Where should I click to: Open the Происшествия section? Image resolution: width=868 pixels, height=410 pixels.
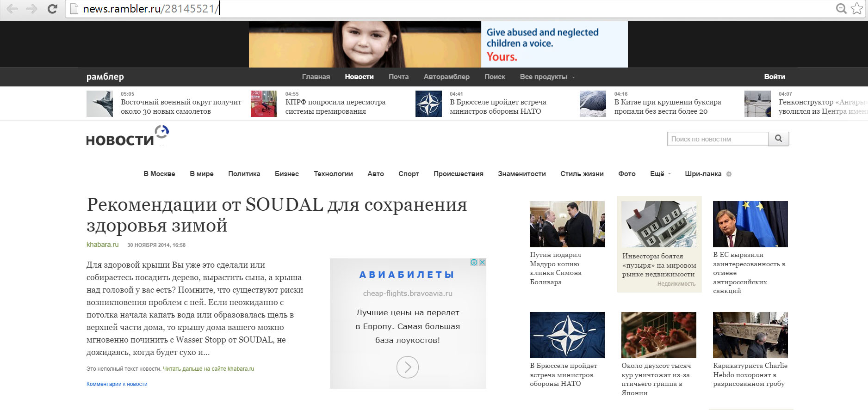459,174
